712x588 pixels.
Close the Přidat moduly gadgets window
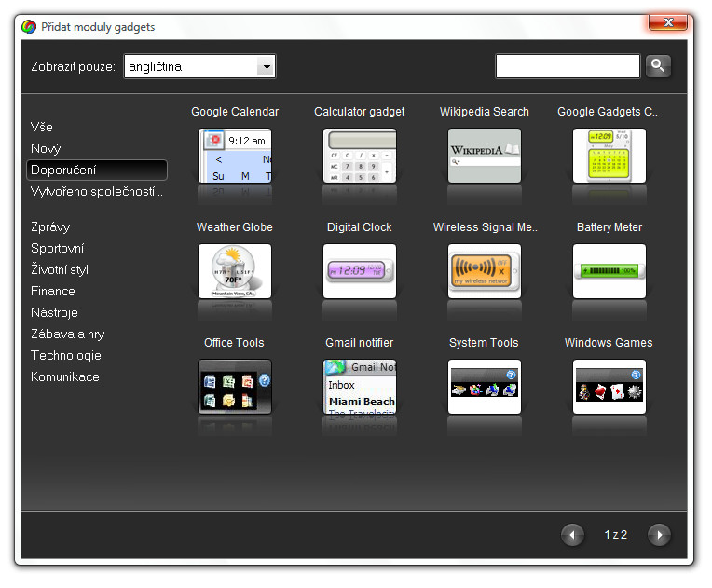pos(667,22)
